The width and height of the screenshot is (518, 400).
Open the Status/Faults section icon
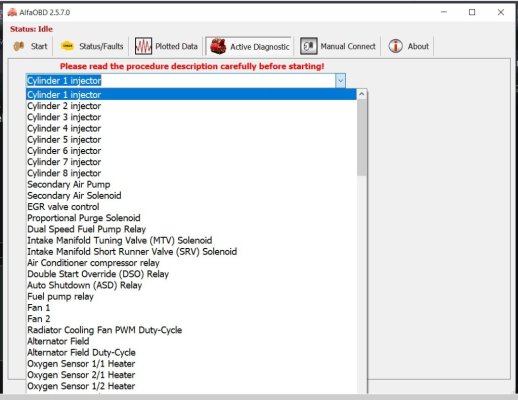pos(67,46)
